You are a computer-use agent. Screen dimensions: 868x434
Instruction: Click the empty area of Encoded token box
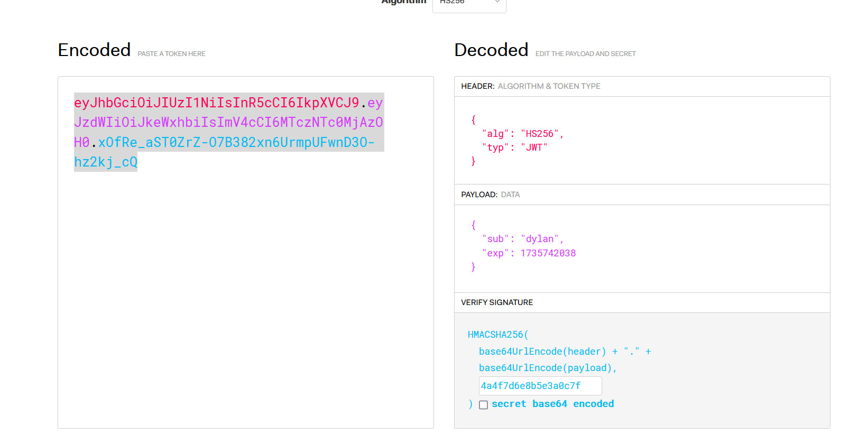pos(245,296)
